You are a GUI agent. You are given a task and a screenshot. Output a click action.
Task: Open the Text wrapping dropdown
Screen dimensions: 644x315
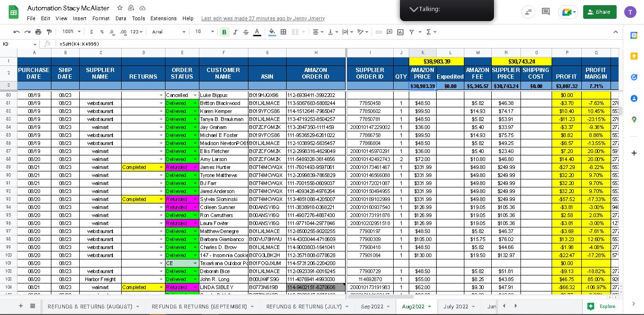[x=347, y=32]
